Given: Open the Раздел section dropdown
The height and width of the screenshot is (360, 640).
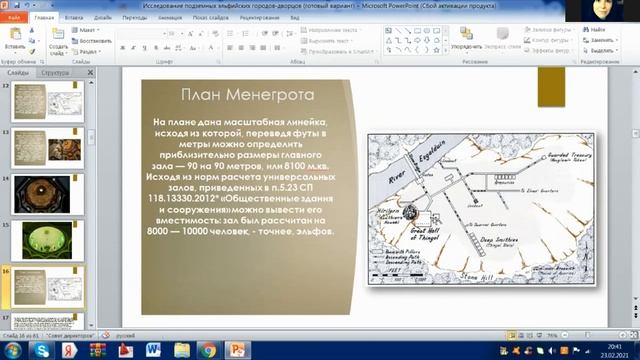Looking at the screenshot, I should (87, 51).
